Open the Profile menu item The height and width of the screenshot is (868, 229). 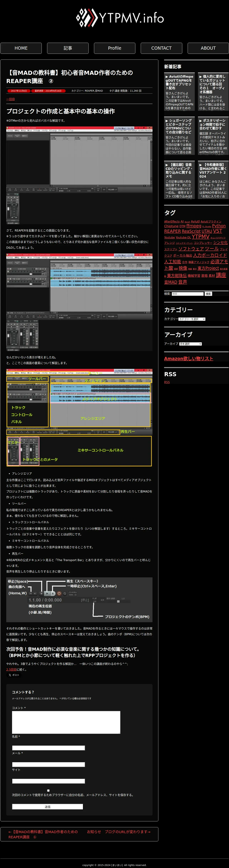(x=115, y=48)
